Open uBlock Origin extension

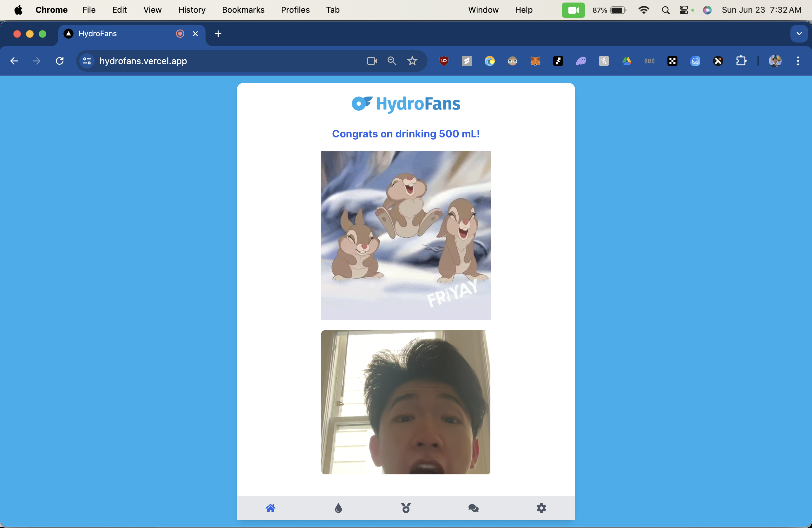pyautogui.click(x=444, y=61)
